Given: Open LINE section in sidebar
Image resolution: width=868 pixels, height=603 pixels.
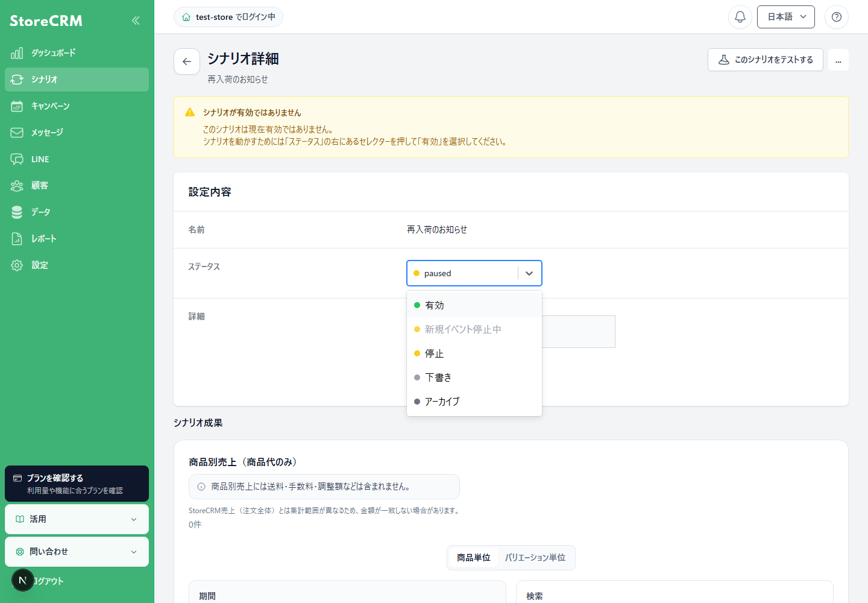Looking at the screenshot, I should pos(77,159).
